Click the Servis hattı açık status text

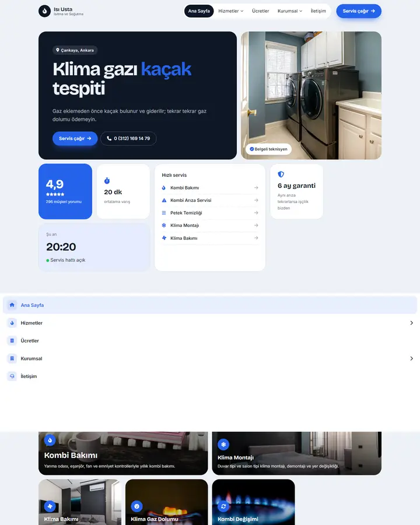[x=68, y=260]
